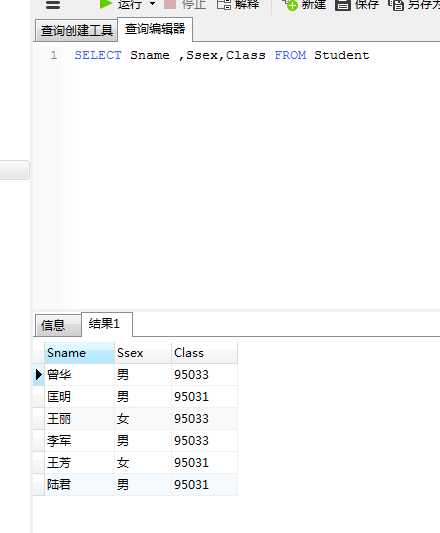Screen dimensions: 440x533
Task: Open the 运行 dropdown arrow
Action: pos(152,4)
